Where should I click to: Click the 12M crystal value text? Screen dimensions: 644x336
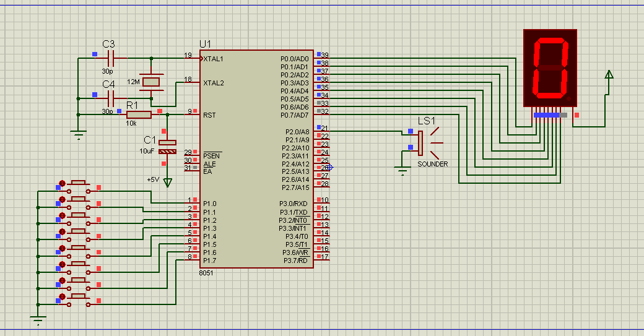point(134,82)
